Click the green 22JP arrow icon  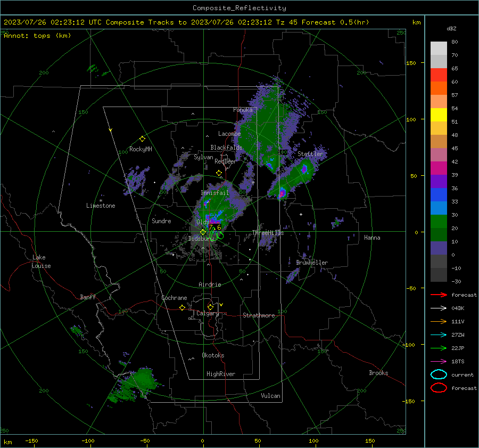(x=439, y=348)
